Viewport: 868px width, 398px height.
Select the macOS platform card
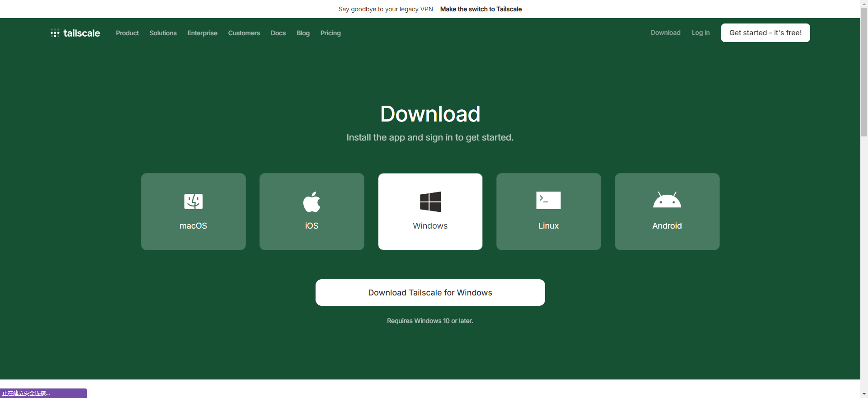click(x=193, y=211)
